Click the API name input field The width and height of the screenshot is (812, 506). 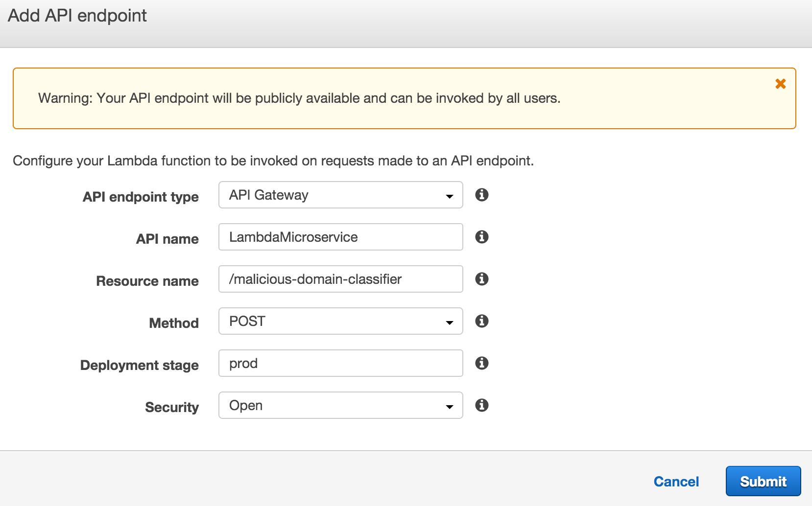[340, 237]
